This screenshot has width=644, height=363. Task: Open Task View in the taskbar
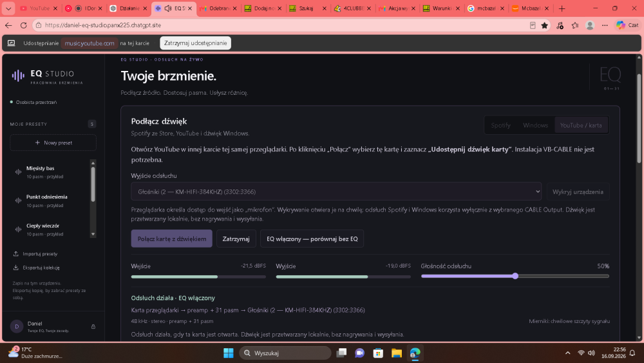(x=341, y=353)
